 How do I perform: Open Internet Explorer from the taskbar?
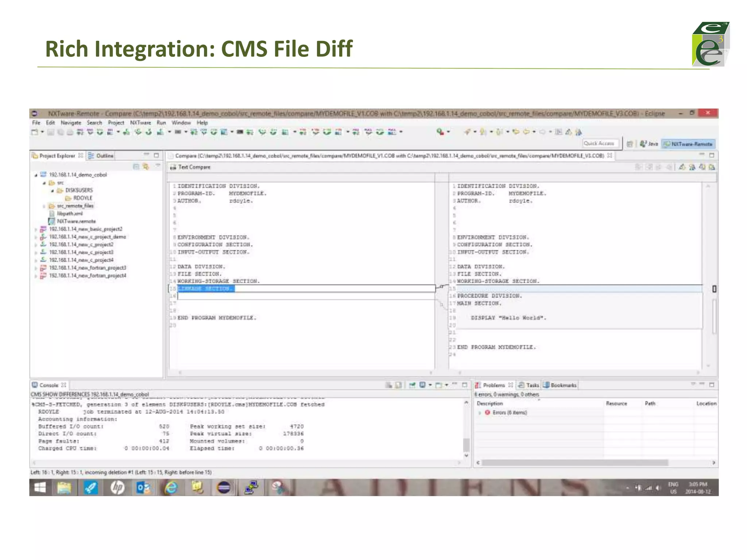coord(171,487)
